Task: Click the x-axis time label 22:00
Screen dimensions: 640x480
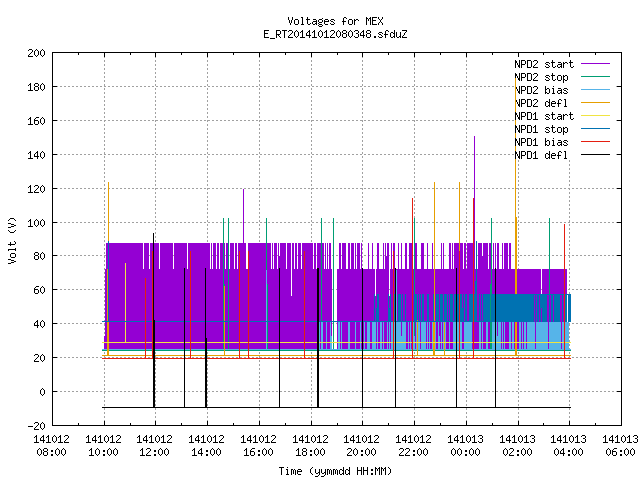Action: pyautogui.click(x=413, y=452)
